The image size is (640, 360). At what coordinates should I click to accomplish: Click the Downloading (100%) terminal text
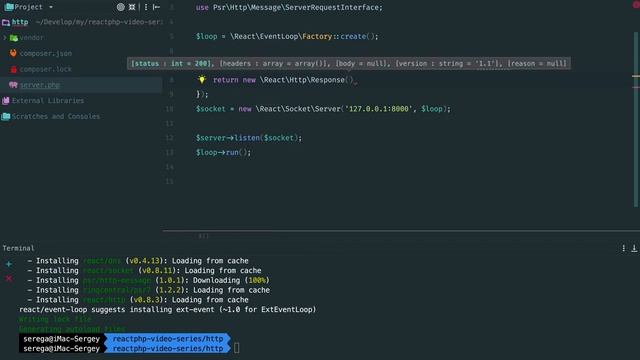click(x=231, y=280)
